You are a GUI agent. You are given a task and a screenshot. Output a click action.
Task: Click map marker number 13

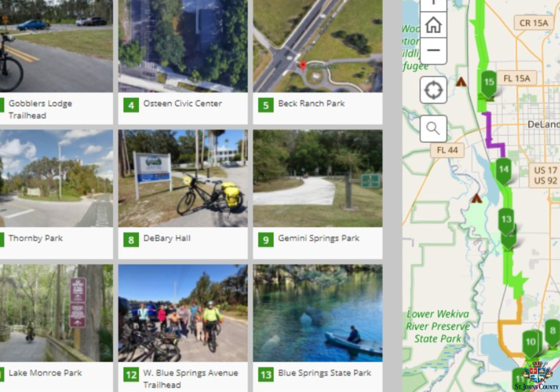point(506,221)
